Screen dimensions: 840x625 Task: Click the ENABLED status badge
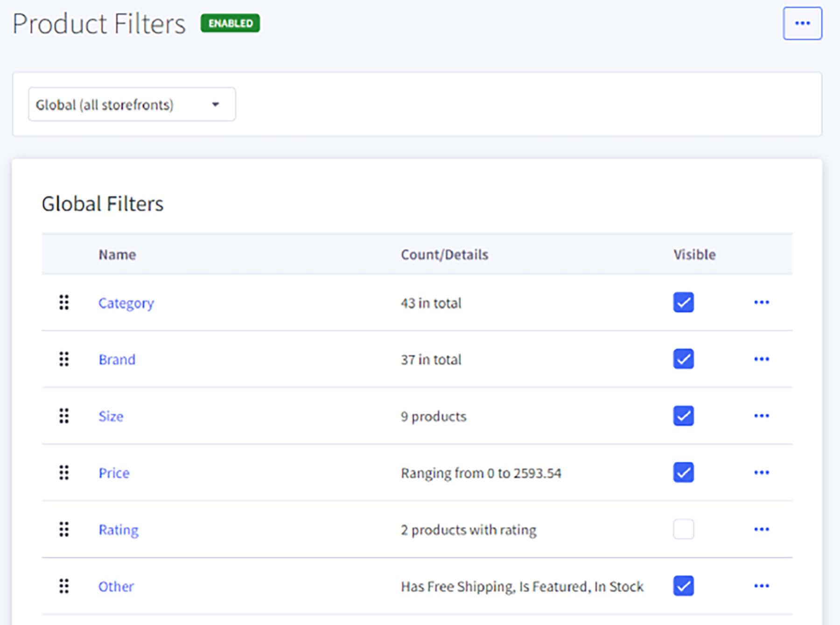point(230,23)
